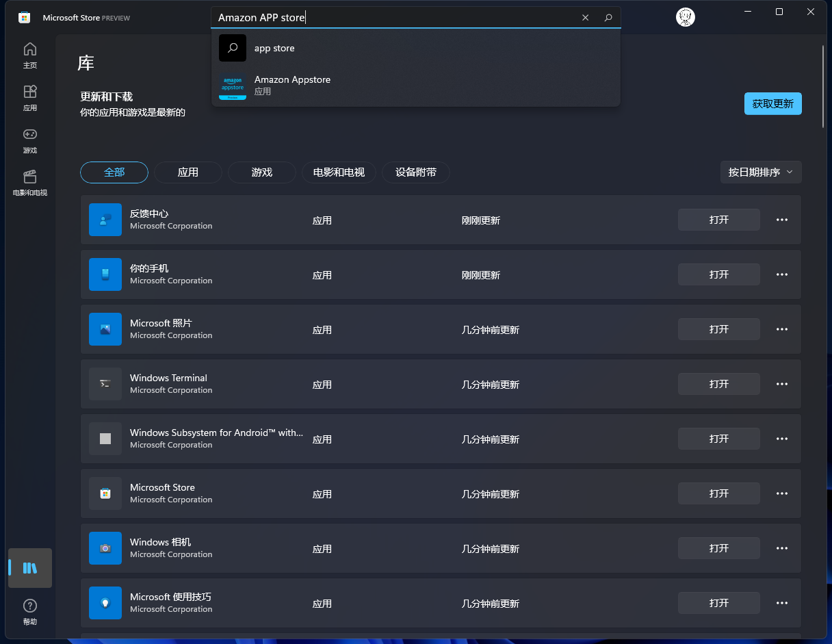
Task: Clear the search box with the X icon
Action: [x=585, y=18]
